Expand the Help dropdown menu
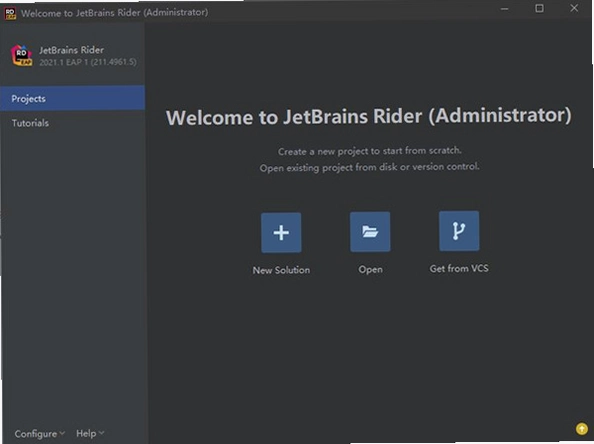This screenshot has width=594, height=444. tap(90, 433)
